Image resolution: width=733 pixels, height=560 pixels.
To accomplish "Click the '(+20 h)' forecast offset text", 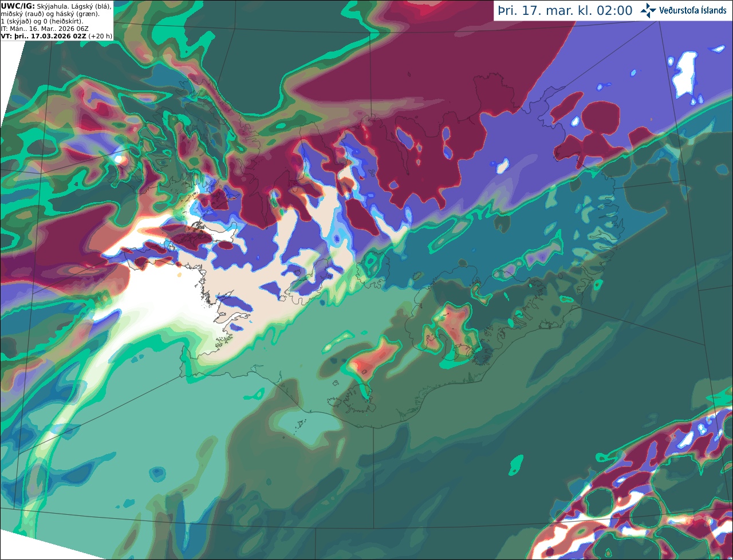I will click(x=100, y=36).
